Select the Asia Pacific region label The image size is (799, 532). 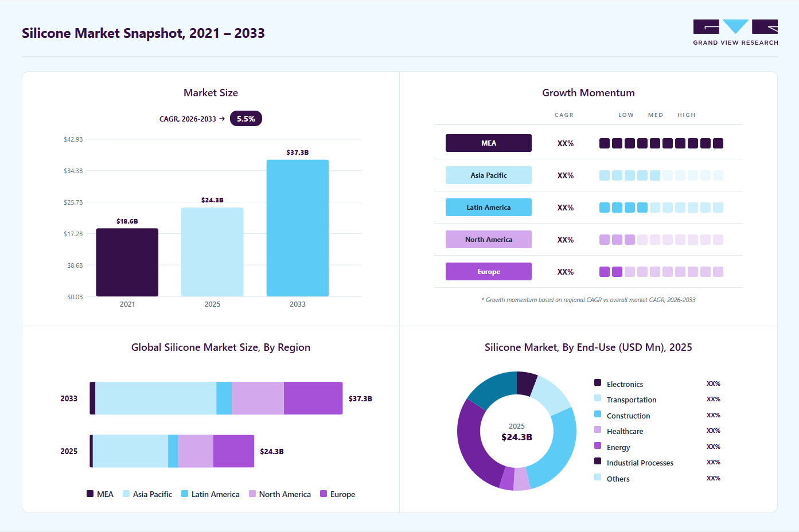tap(489, 175)
